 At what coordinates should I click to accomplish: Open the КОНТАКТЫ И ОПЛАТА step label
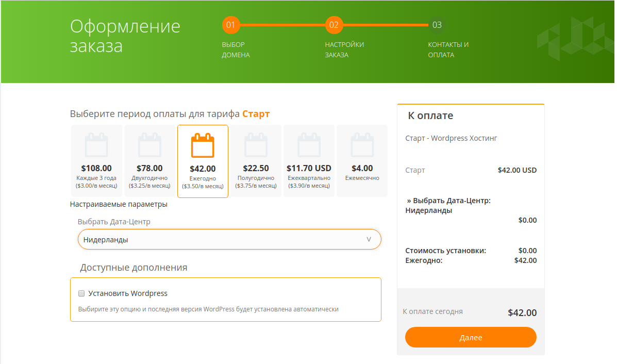tap(448, 49)
